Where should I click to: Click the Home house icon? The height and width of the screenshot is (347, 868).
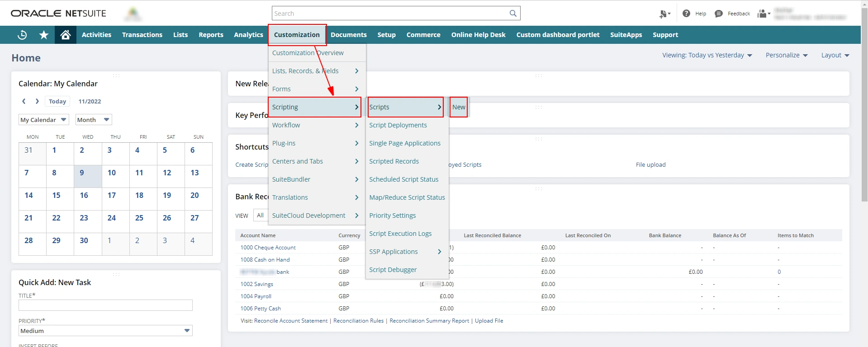(66, 35)
